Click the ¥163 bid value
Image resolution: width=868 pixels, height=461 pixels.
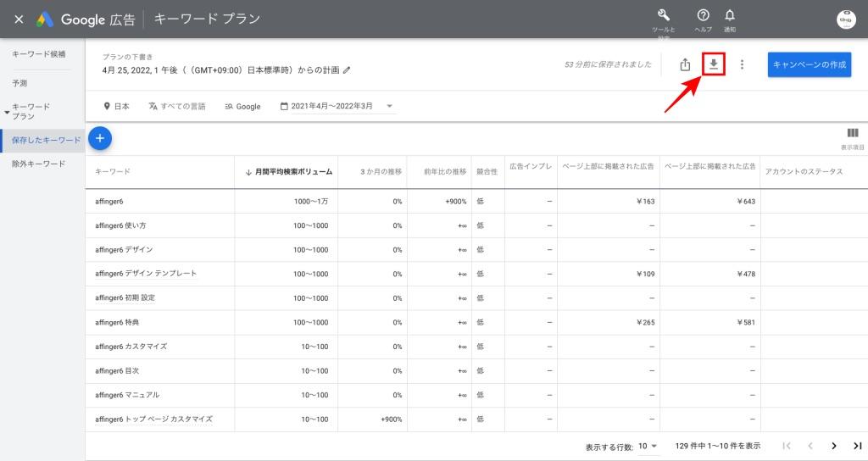coord(645,202)
